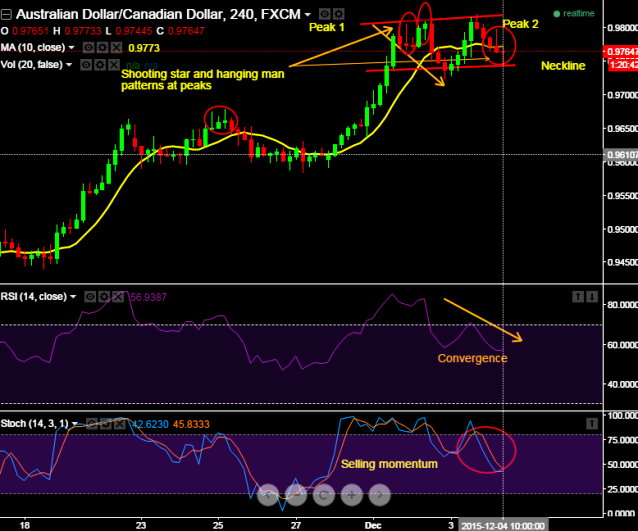
Task: Click the RSI value 56.9387
Action: coord(149,297)
